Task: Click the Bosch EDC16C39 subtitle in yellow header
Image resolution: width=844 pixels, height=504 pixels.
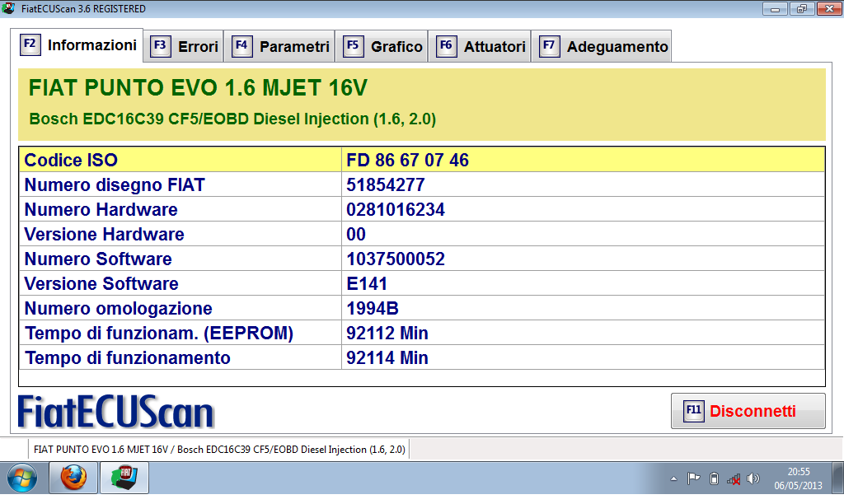Action: pyautogui.click(x=232, y=119)
